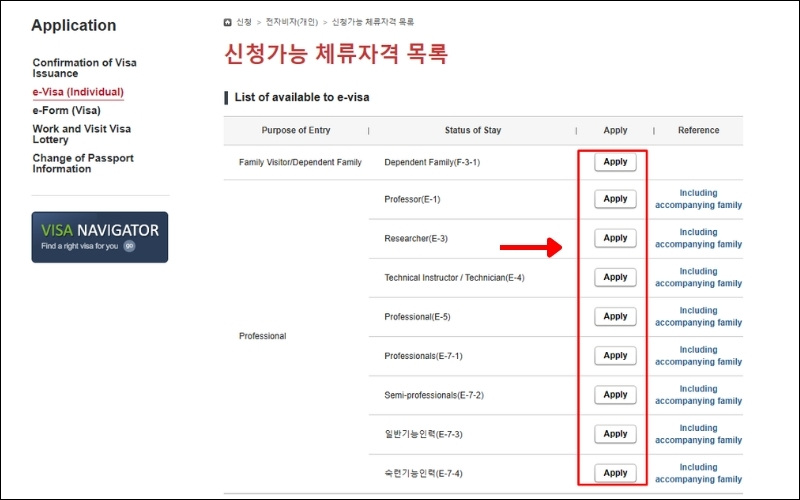800x500 pixels.
Task: Click 전자비자(개인) breadcrumb link
Action: (x=291, y=21)
